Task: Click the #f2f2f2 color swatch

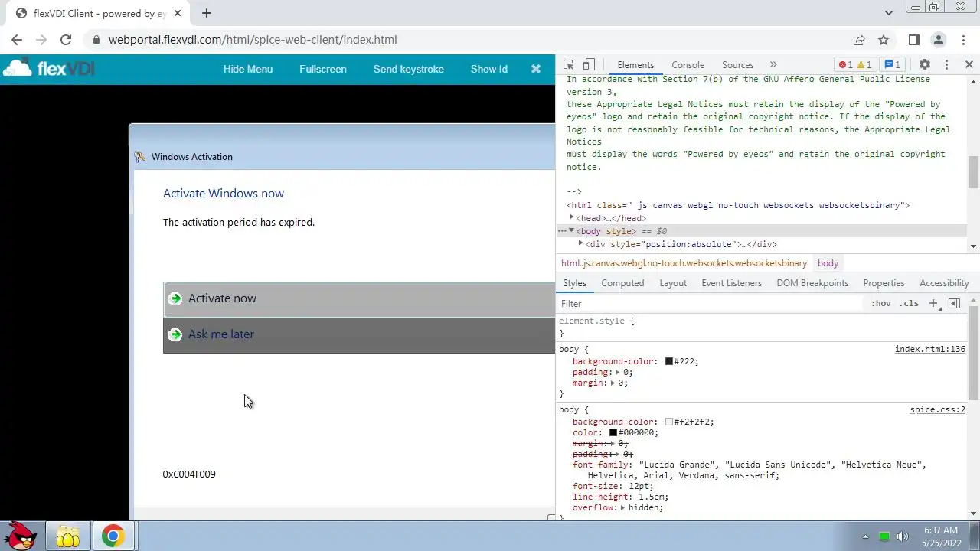Action: (x=668, y=422)
